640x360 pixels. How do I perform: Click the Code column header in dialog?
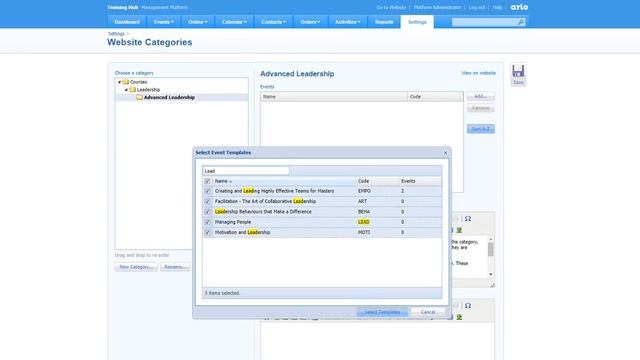377,181
